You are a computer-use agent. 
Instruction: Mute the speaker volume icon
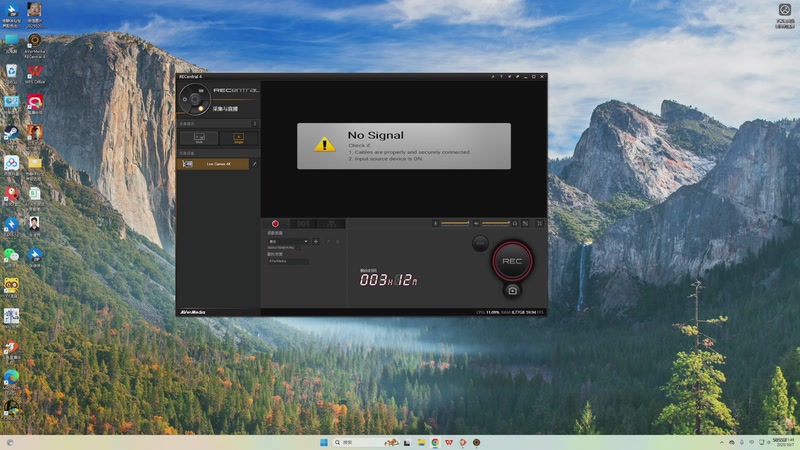(476, 223)
